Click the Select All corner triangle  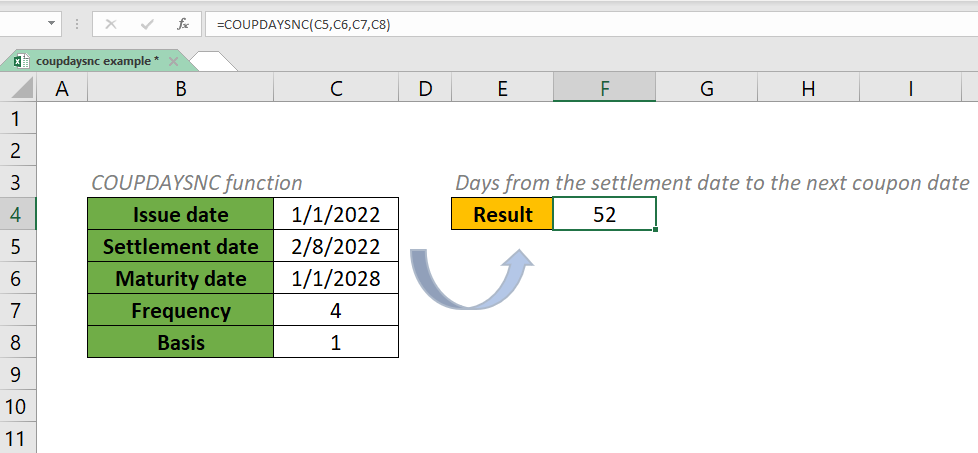click(18, 89)
